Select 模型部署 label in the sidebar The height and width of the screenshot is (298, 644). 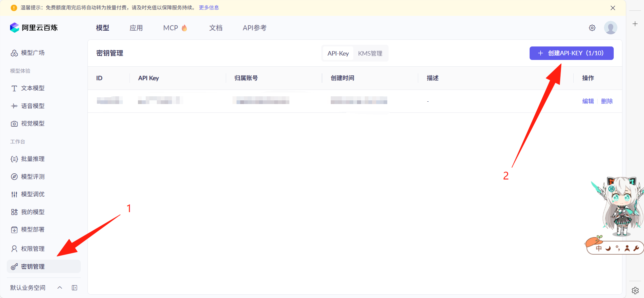[x=33, y=230]
